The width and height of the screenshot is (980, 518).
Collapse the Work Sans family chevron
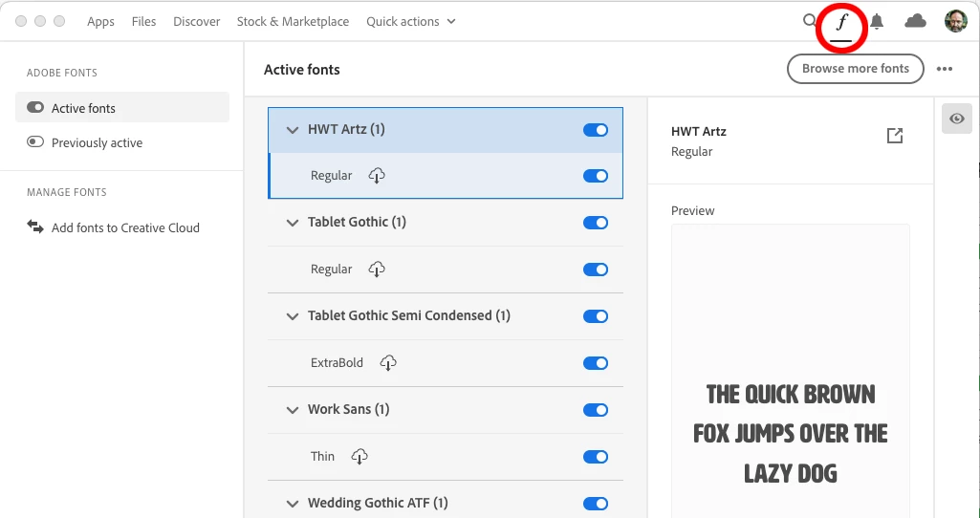point(292,411)
